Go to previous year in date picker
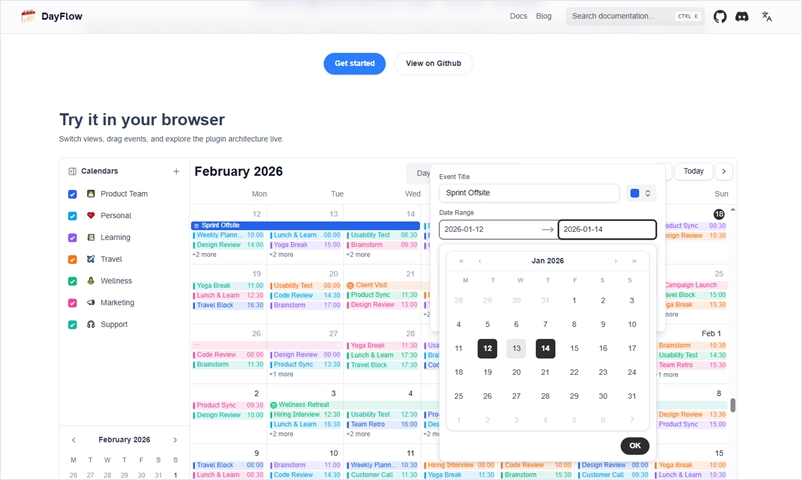 pos(461,261)
